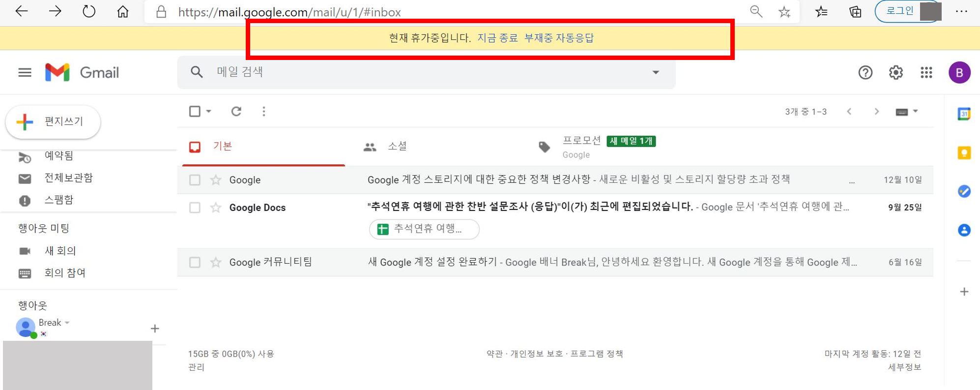Open the Gmail support question-mark icon

point(865,73)
